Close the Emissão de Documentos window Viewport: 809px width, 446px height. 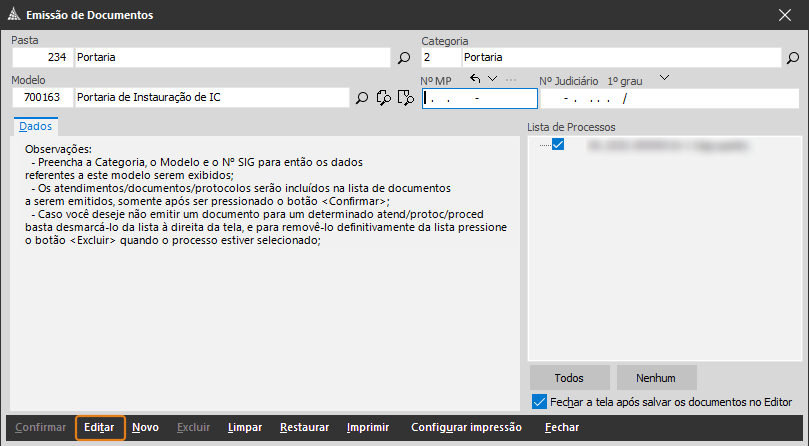click(x=785, y=15)
